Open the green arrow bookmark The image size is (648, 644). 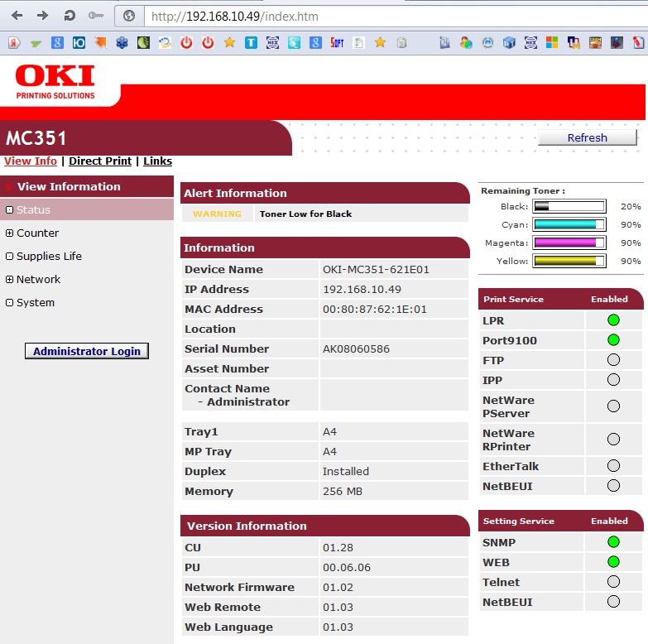(36, 43)
